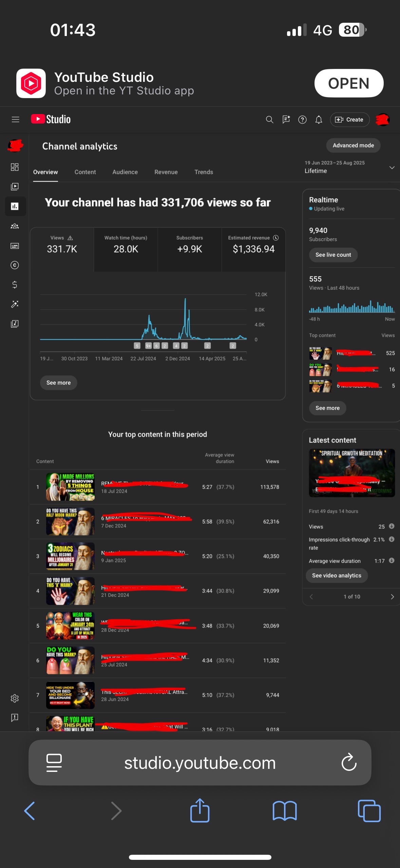Click the See live count button
The width and height of the screenshot is (400, 868).
[x=333, y=255]
